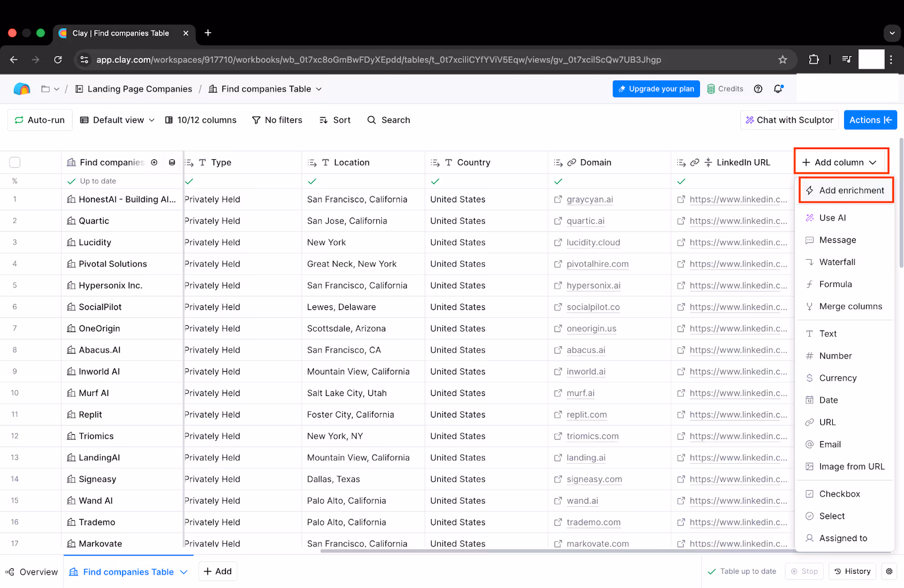Open the Sort options
The width and height of the screenshot is (904, 588).
(335, 120)
